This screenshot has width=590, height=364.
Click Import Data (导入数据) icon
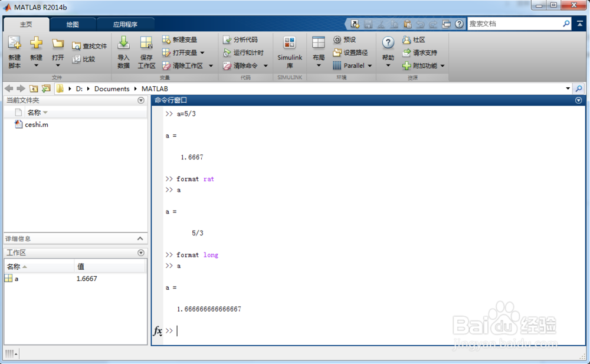point(123,43)
